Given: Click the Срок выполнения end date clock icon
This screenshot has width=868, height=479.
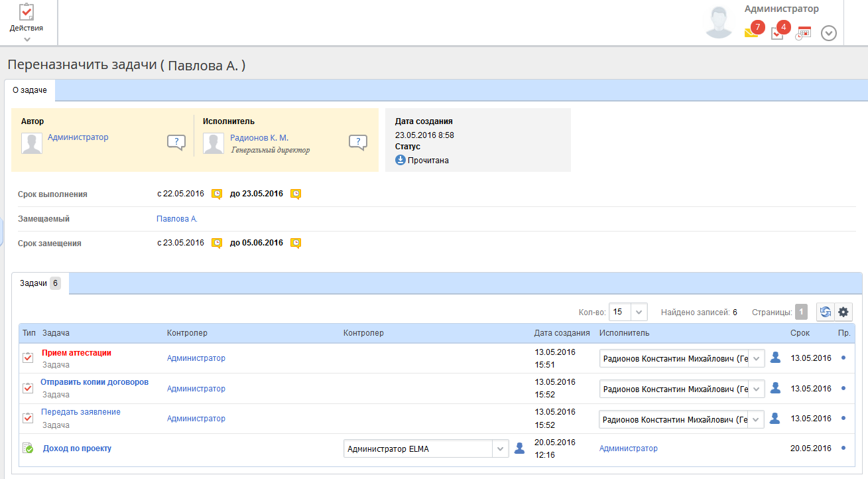Looking at the screenshot, I should click(x=296, y=194).
